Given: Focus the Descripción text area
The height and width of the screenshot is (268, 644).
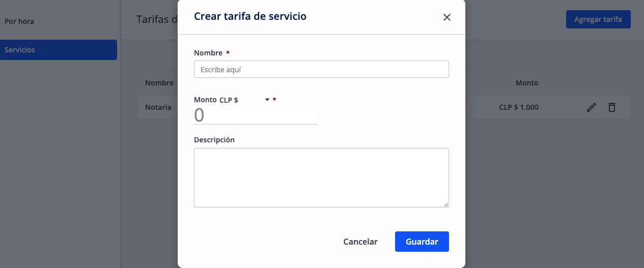Looking at the screenshot, I should pyautogui.click(x=321, y=177).
